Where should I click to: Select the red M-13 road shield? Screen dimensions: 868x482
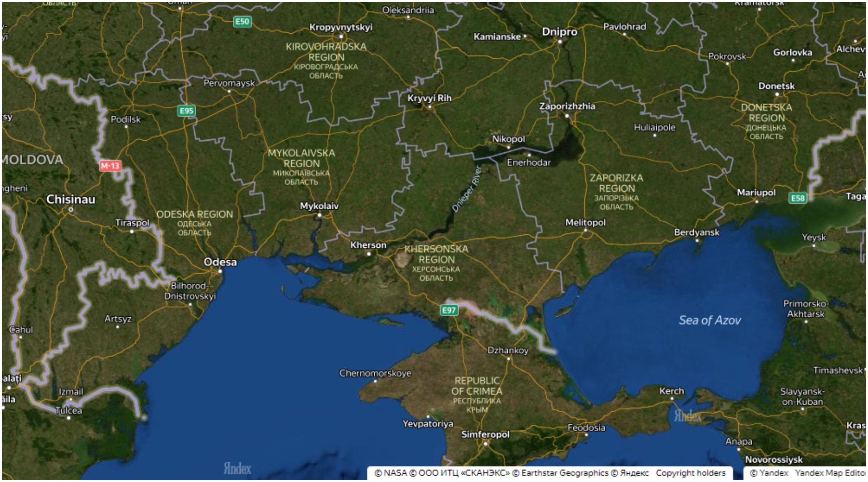click(110, 166)
